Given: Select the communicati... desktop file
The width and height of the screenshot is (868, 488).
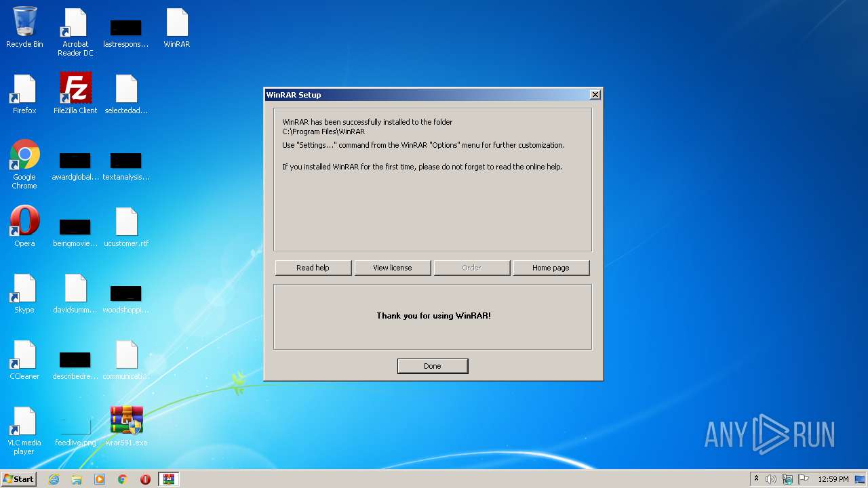Looking at the screenshot, I should tap(126, 361).
